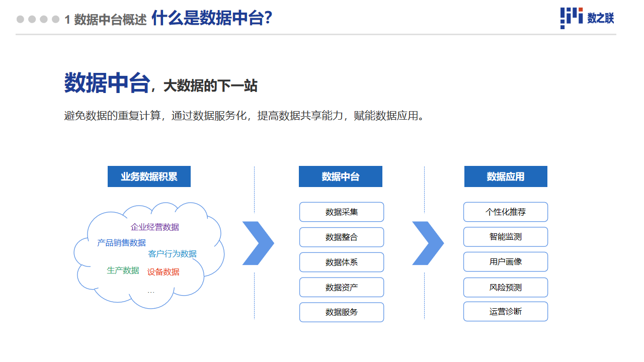Pick the 运营诊断 box
The width and height of the screenshot is (644, 362).
506,311
